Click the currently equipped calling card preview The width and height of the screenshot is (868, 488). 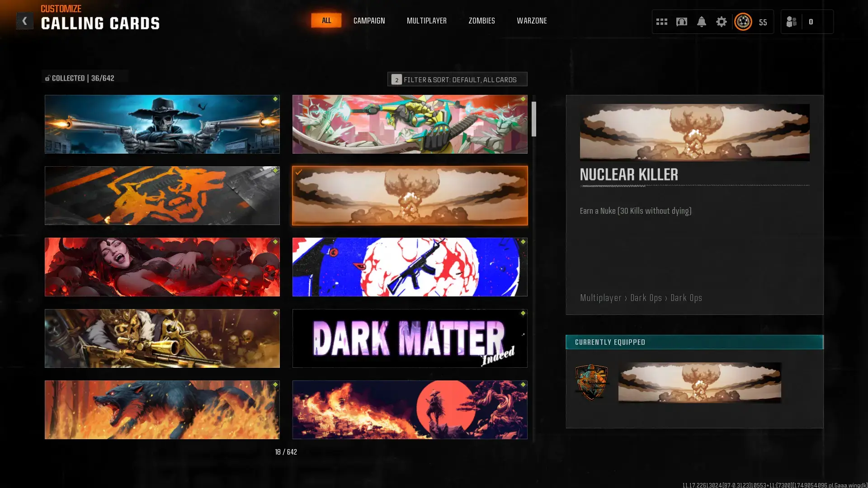[699, 382]
